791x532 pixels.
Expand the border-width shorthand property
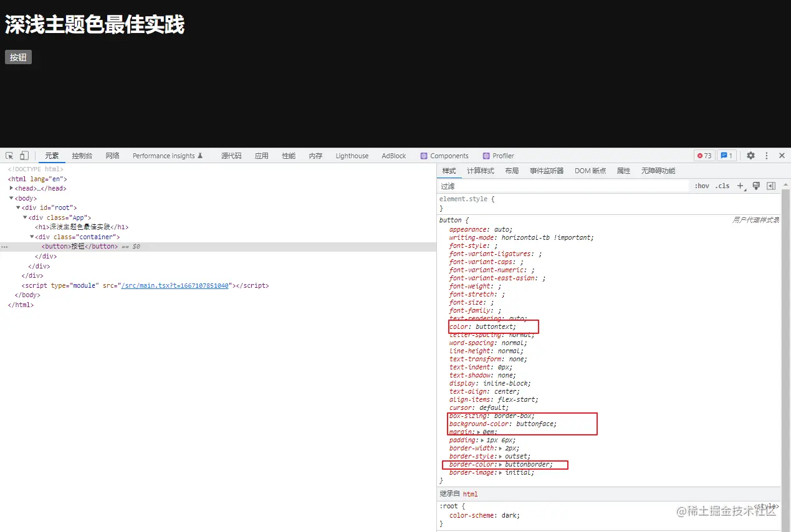[x=502, y=448]
